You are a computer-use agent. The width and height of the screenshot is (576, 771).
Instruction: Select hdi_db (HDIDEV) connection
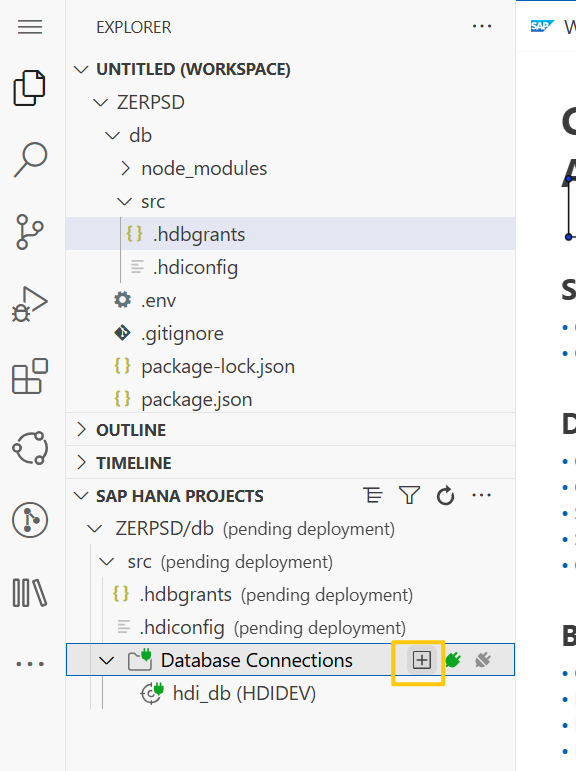coord(291,693)
